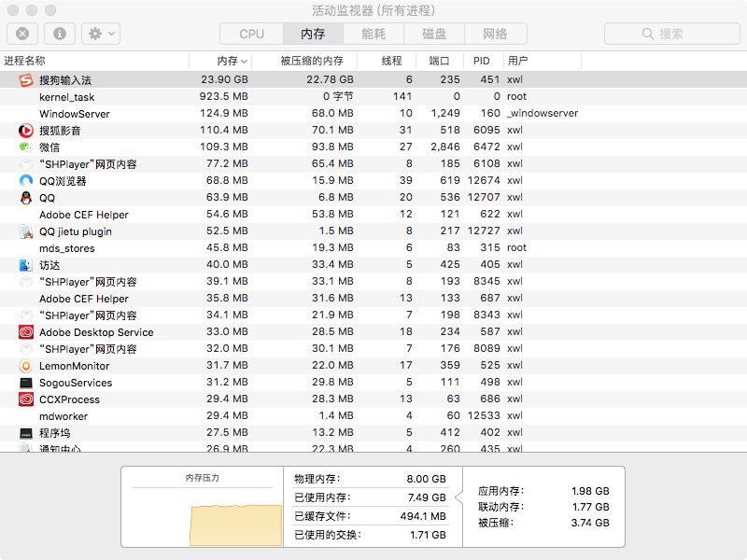Switch to the 网络 tab
The height and width of the screenshot is (560, 747).
coord(495,34)
